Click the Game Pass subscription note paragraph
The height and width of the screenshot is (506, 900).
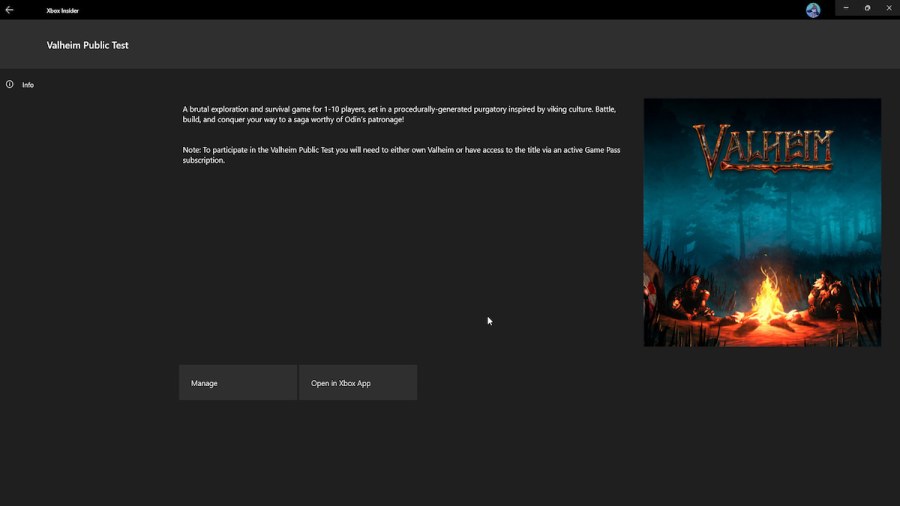click(401, 155)
